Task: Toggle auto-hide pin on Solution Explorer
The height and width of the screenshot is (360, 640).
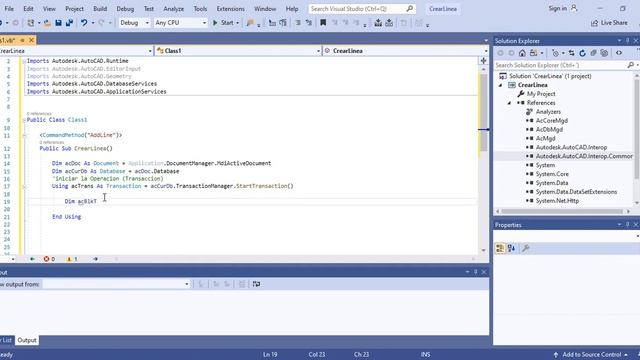Action: tap(628, 41)
